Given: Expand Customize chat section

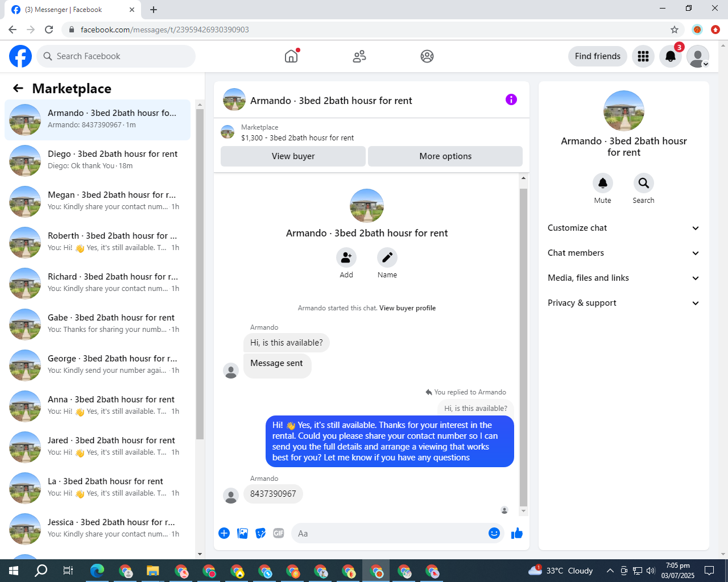Looking at the screenshot, I should [624, 228].
